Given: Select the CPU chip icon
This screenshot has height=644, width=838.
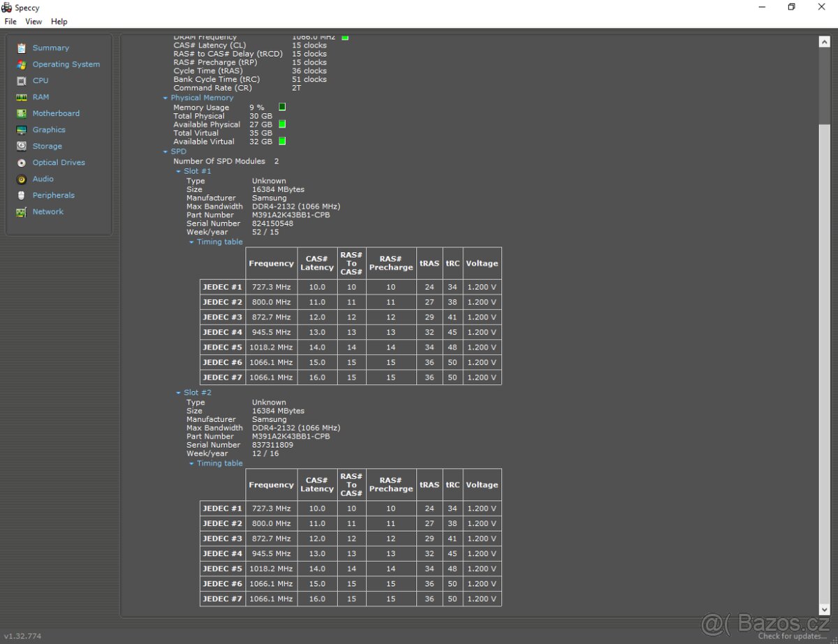Looking at the screenshot, I should click(21, 81).
